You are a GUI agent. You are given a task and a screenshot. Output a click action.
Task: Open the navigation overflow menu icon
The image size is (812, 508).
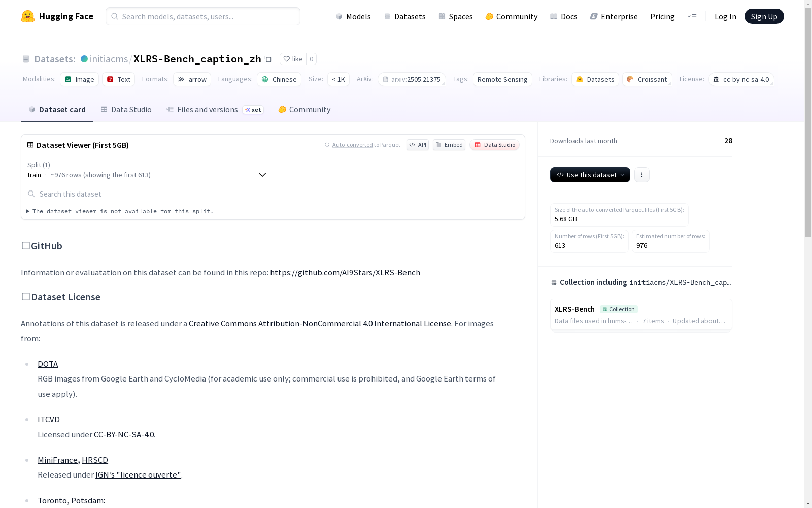(x=692, y=16)
